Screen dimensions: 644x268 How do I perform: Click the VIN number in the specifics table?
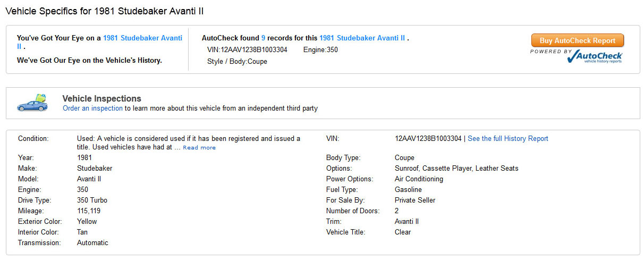[x=428, y=139]
